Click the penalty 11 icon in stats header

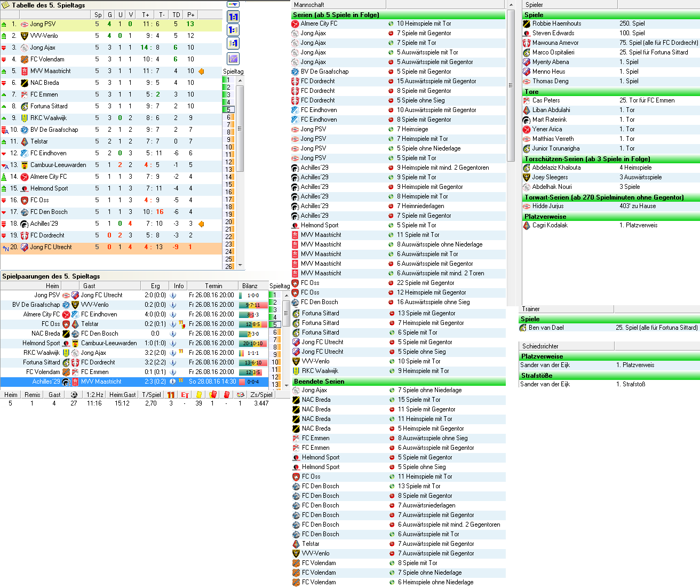[x=171, y=395]
